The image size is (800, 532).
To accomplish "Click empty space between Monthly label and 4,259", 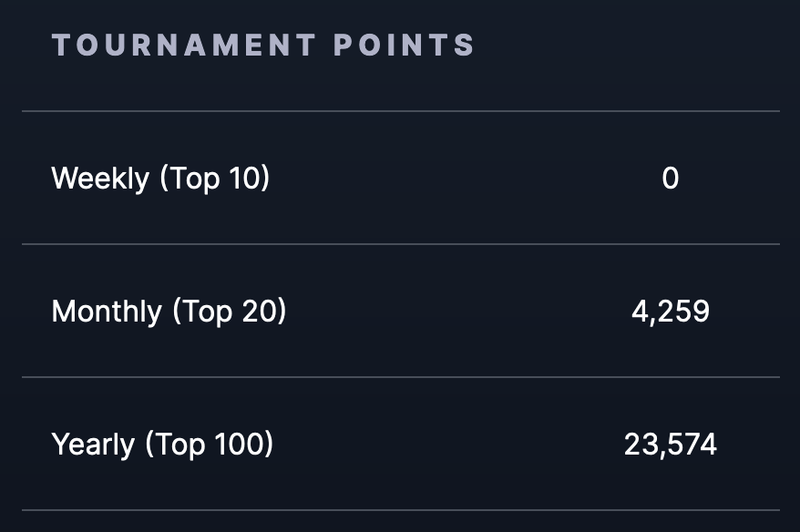I will click(459, 312).
